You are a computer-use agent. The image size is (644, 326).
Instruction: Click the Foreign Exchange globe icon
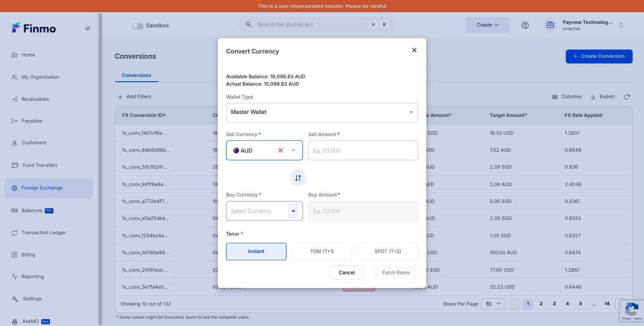click(14, 188)
